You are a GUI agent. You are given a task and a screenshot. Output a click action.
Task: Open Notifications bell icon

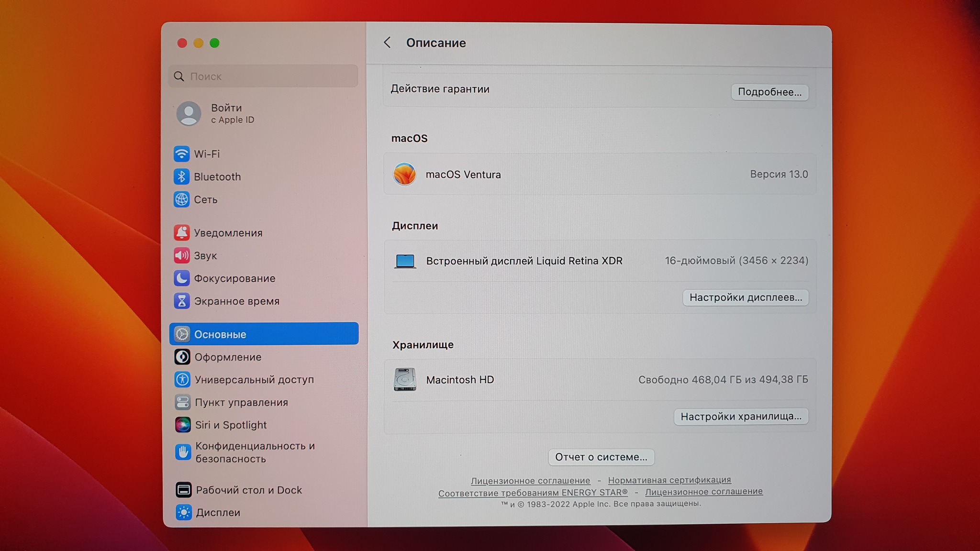(181, 233)
